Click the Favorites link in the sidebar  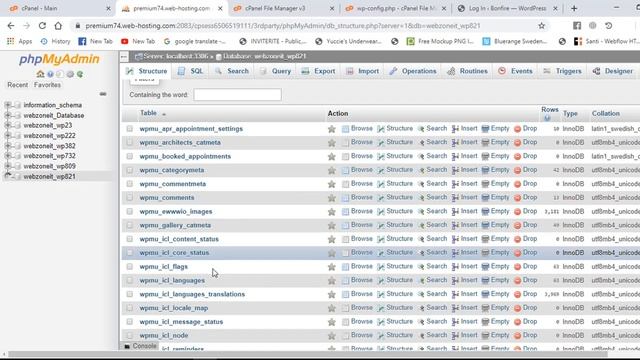click(47, 85)
